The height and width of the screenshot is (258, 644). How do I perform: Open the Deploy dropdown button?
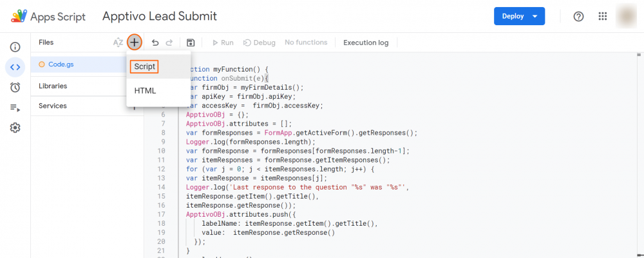coord(519,16)
